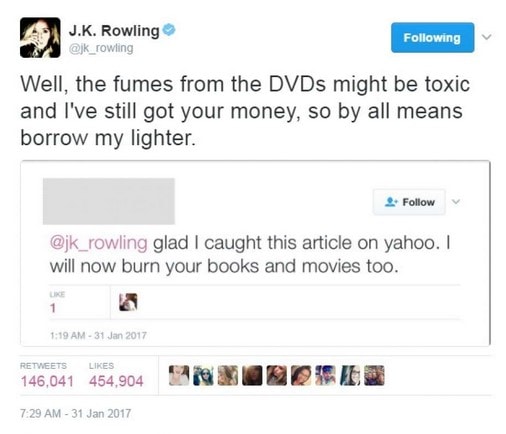Open quoted tweet's 1:19 AM timestamp
The width and height of the screenshot is (506, 434).
click(x=98, y=335)
